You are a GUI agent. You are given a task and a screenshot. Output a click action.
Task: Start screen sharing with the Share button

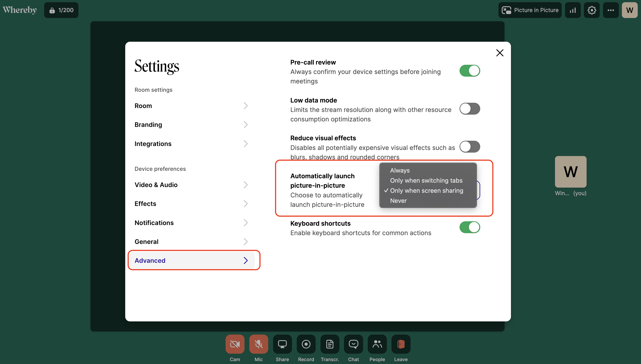pyautogui.click(x=282, y=344)
